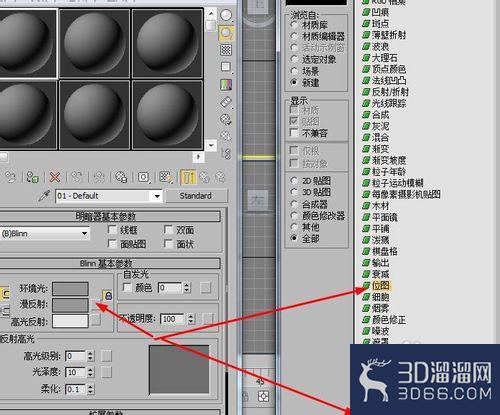Click the Make Preview film icon
The height and width of the screenshot is (415, 500).
point(226,102)
